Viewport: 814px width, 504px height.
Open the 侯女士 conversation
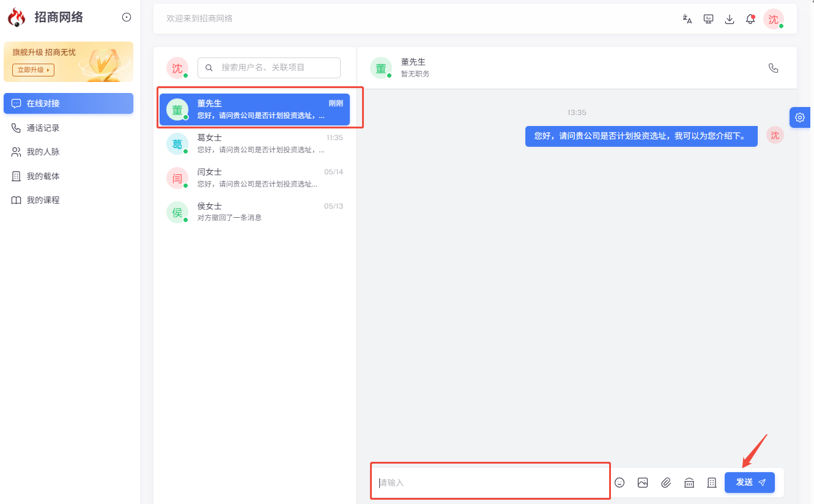254,212
